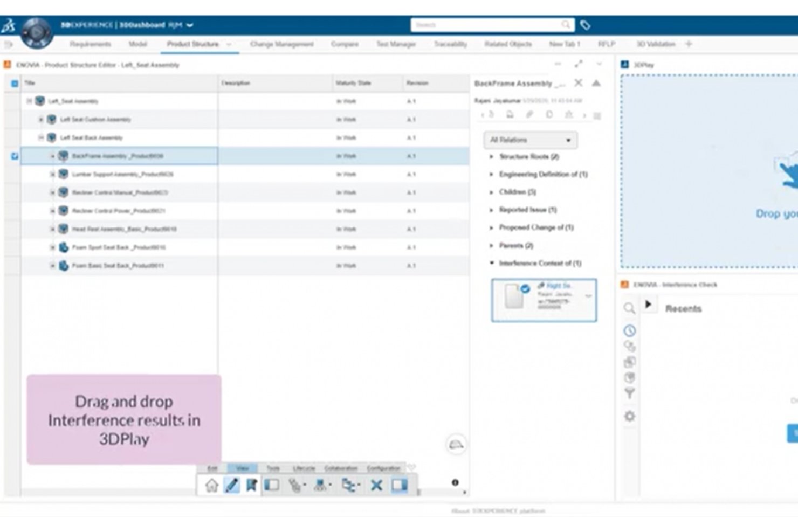Open the Product Structure tab dropdown arrow

[229, 44]
